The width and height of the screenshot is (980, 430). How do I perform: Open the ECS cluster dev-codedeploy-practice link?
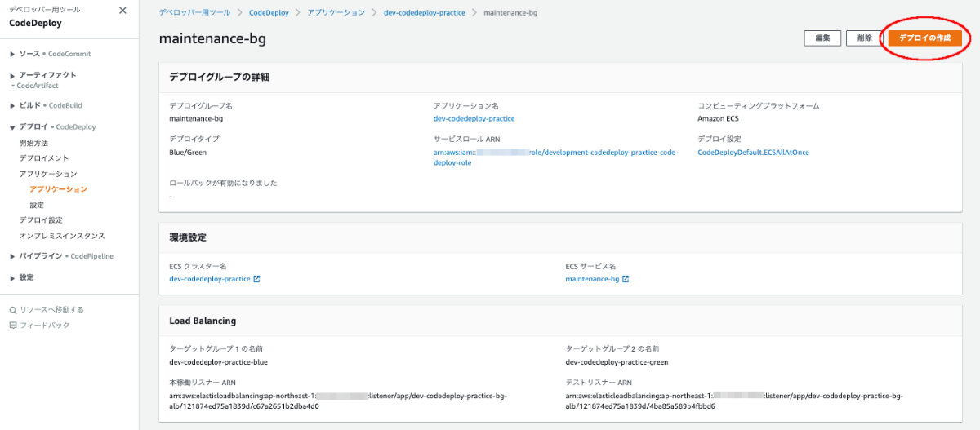[x=209, y=279]
